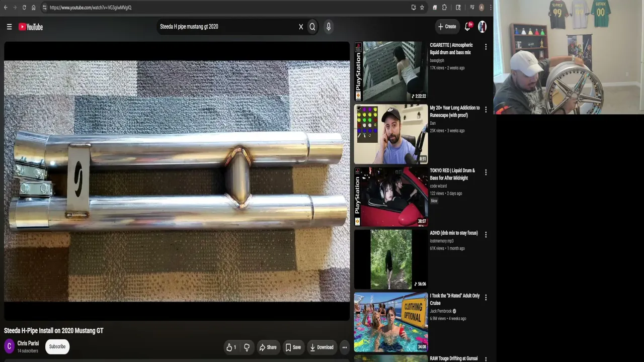Open options menu for RAW Touge Drifting video
This screenshot has width=644, height=362.
[x=486, y=359]
